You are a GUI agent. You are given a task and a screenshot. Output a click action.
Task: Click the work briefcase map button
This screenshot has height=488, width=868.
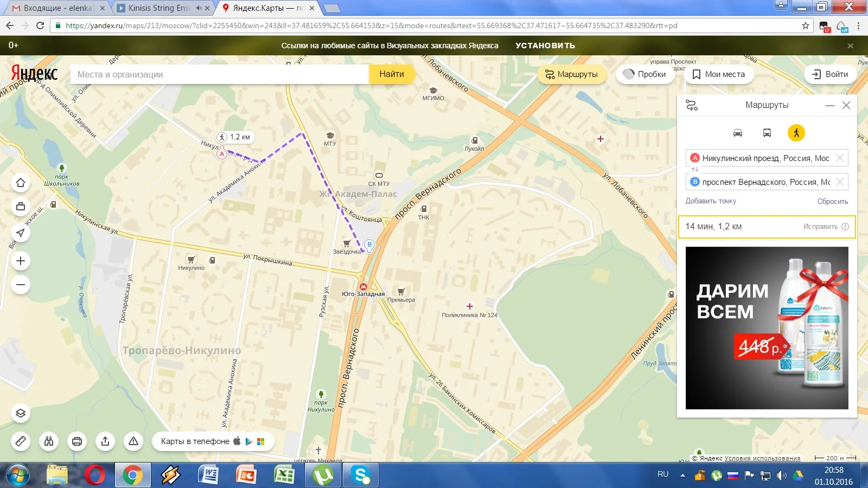[x=21, y=207]
